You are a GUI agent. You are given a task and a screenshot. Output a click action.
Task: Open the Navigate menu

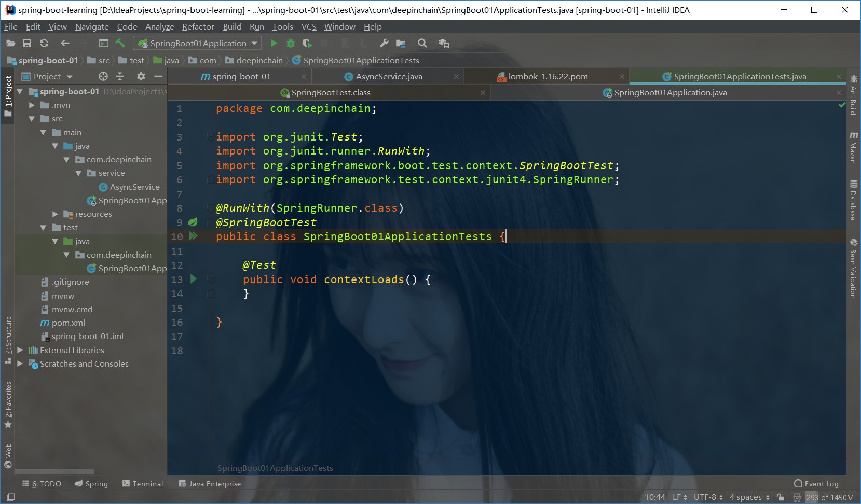click(92, 26)
